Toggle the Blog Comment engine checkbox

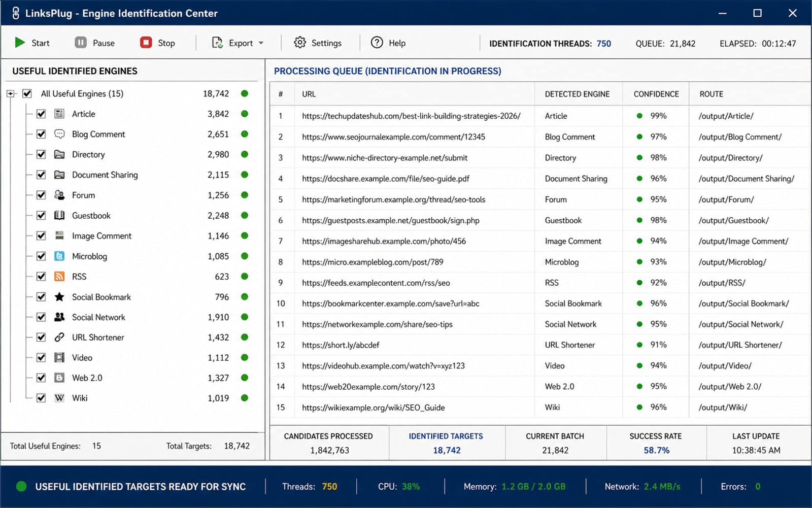[41, 134]
